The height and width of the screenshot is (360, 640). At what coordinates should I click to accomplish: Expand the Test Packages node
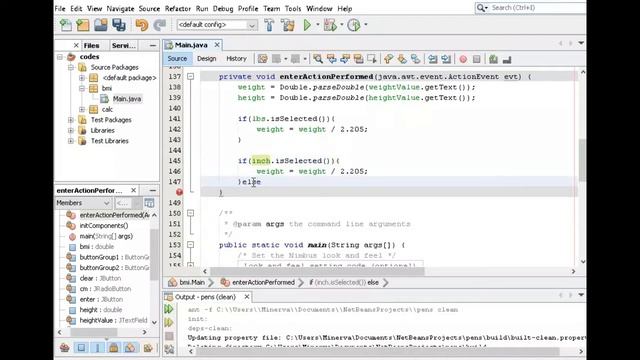pyautogui.click(x=71, y=120)
